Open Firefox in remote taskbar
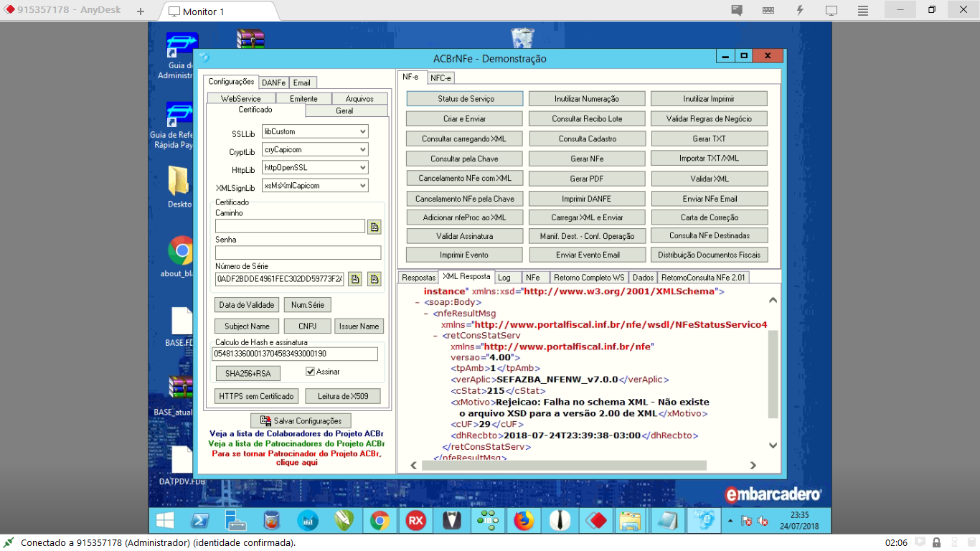This screenshot has width=980, height=551. [x=524, y=520]
